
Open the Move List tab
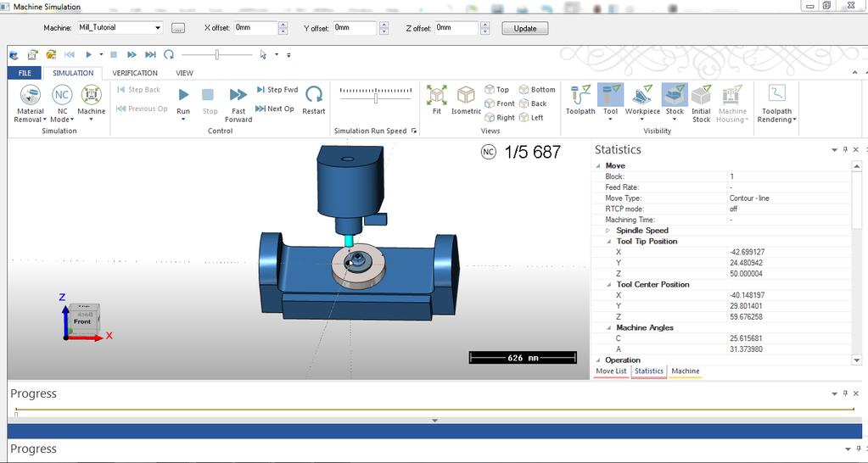click(x=611, y=371)
